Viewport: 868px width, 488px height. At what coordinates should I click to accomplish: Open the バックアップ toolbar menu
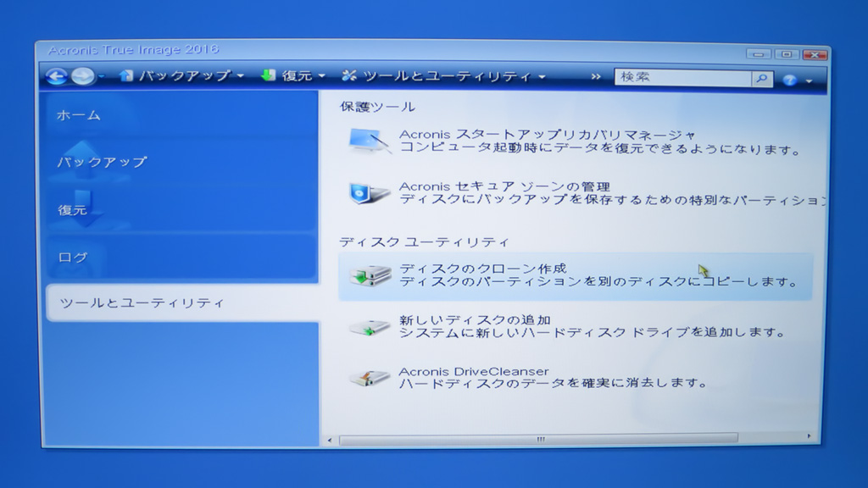tap(184, 75)
